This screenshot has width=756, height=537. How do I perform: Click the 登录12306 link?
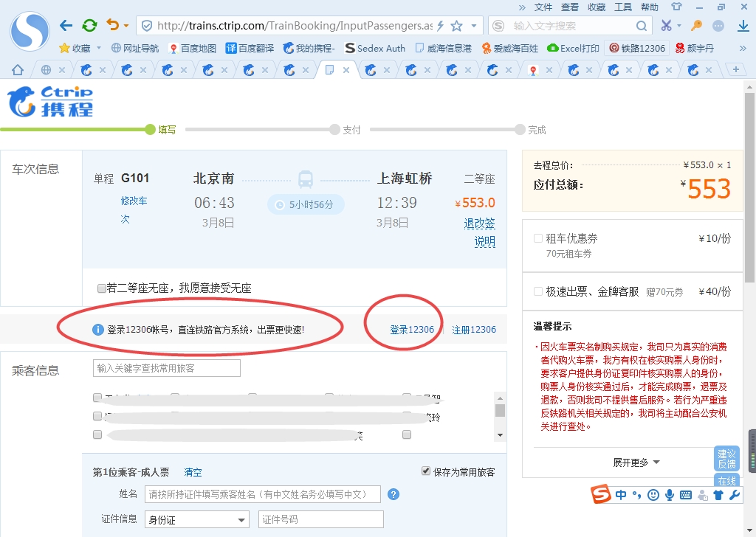[414, 330]
